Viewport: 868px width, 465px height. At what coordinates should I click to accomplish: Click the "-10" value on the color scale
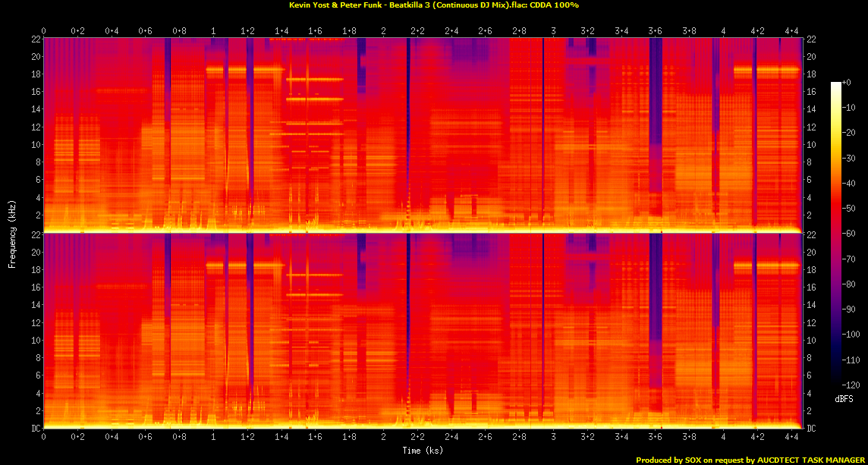[x=848, y=108]
